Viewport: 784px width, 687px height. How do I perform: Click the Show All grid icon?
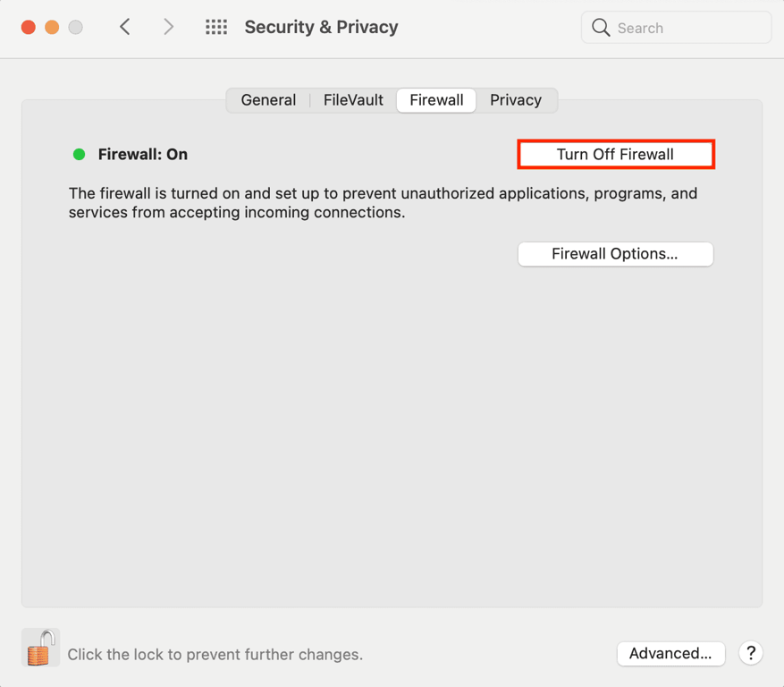[x=216, y=27]
